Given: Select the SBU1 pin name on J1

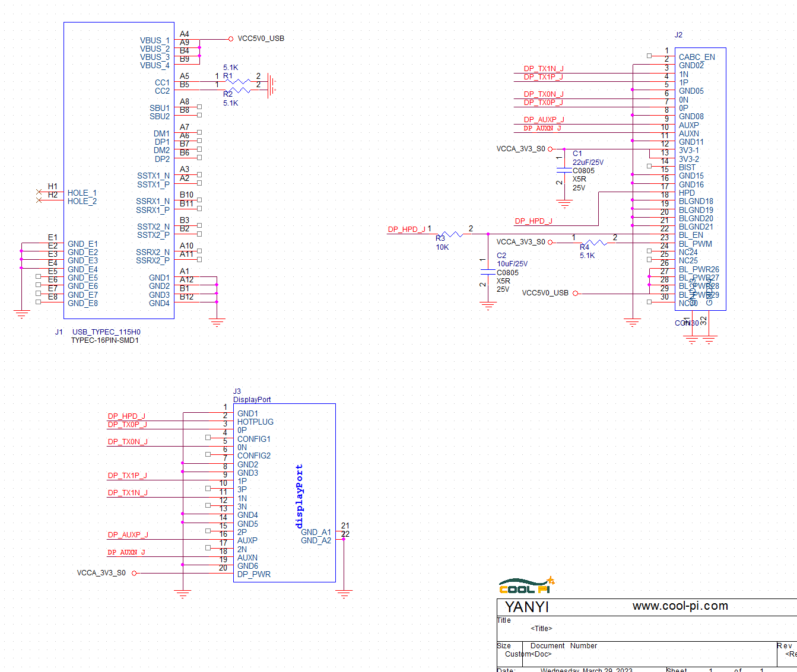Looking at the screenshot, I should pyautogui.click(x=160, y=108).
